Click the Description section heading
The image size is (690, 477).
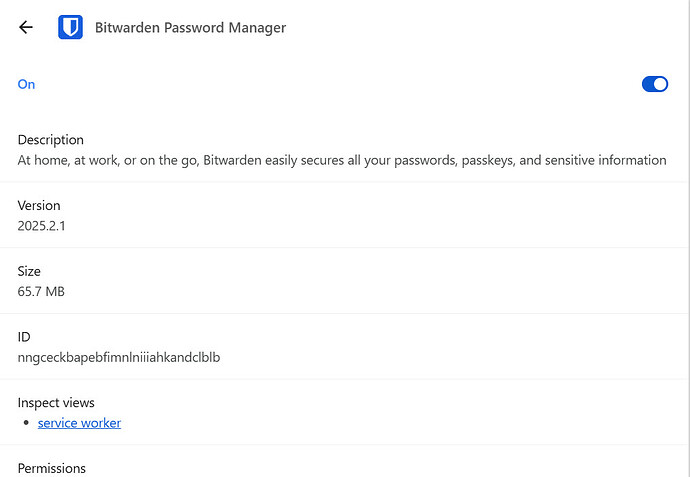point(51,140)
